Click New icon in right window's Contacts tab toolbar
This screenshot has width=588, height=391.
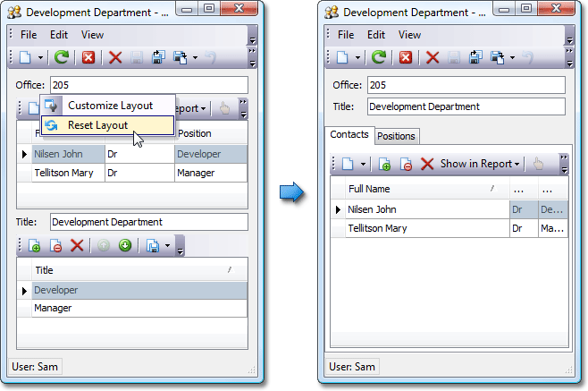[x=348, y=164]
